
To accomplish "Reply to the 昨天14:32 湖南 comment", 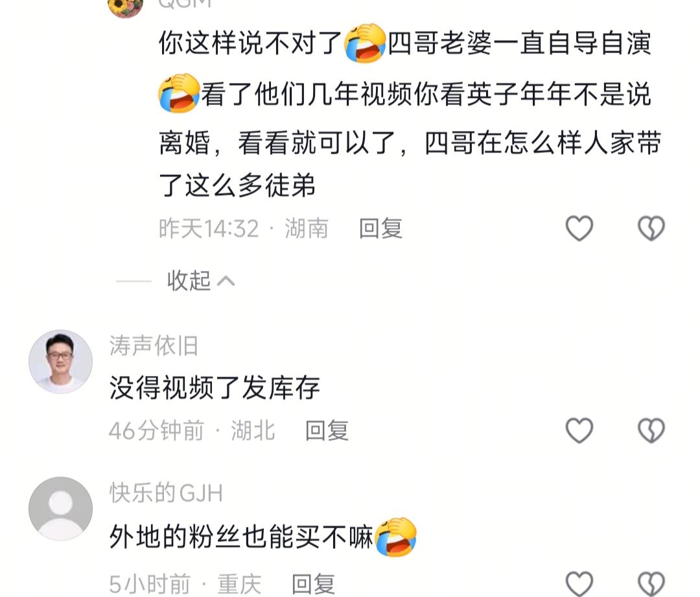I will [x=381, y=229].
